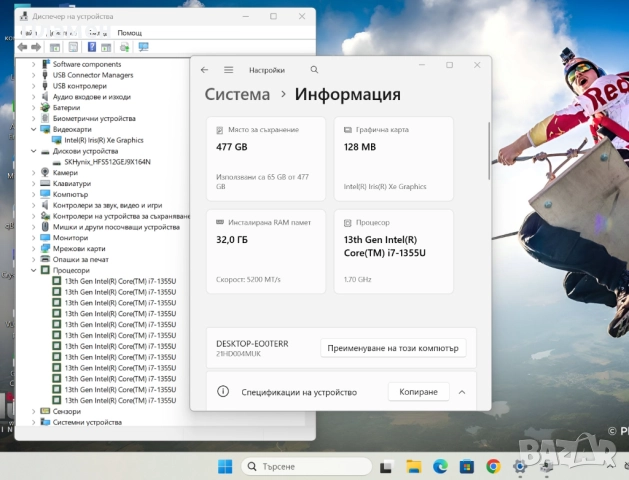Expand the Батерии node

(x=34, y=107)
